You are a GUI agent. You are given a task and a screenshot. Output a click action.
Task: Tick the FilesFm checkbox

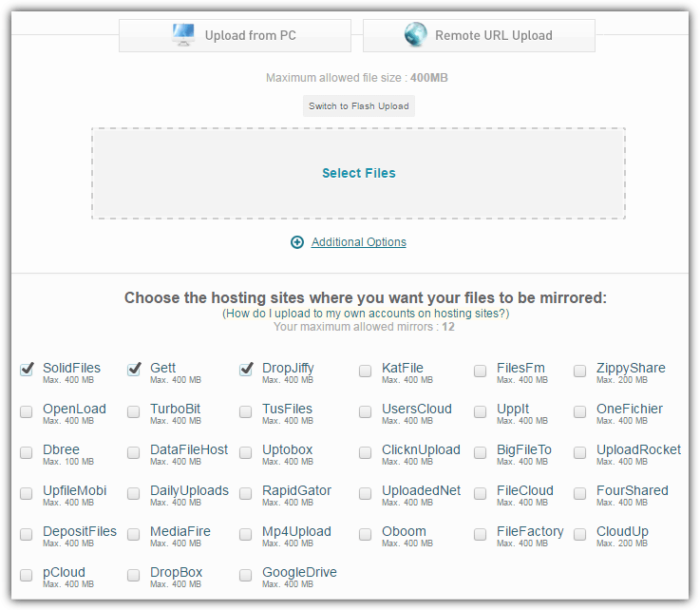click(x=481, y=371)
